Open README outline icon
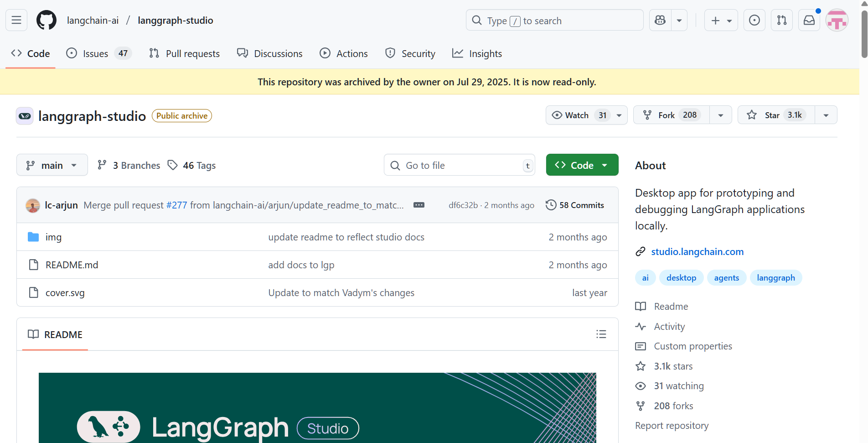 (x=601, y=334)
